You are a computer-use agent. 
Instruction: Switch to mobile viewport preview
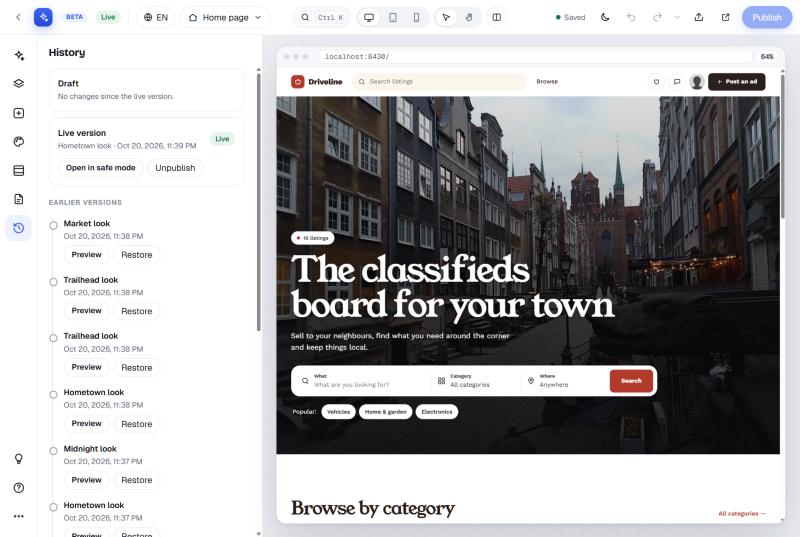(416, 17)
